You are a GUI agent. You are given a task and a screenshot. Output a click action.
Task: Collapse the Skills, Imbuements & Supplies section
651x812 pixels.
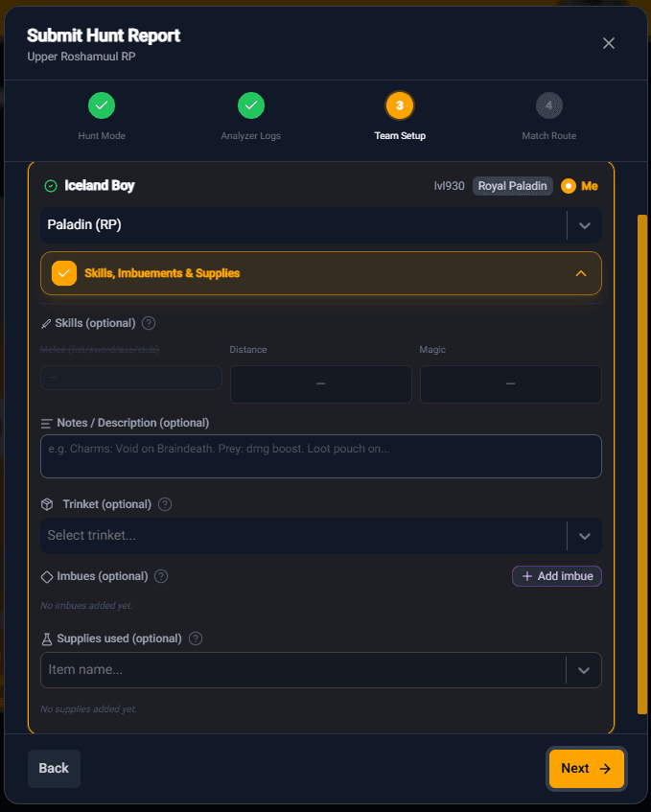coord(580,273)
